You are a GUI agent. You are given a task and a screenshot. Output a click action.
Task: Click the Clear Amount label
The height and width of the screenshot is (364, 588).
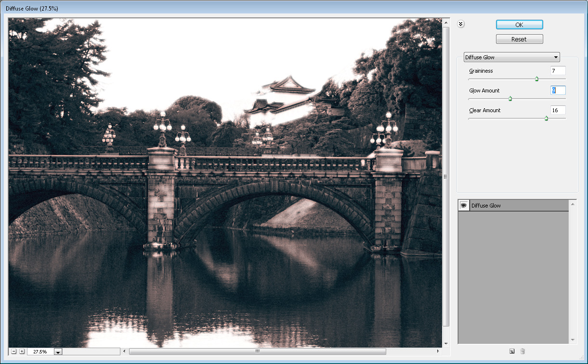point(484,110)
